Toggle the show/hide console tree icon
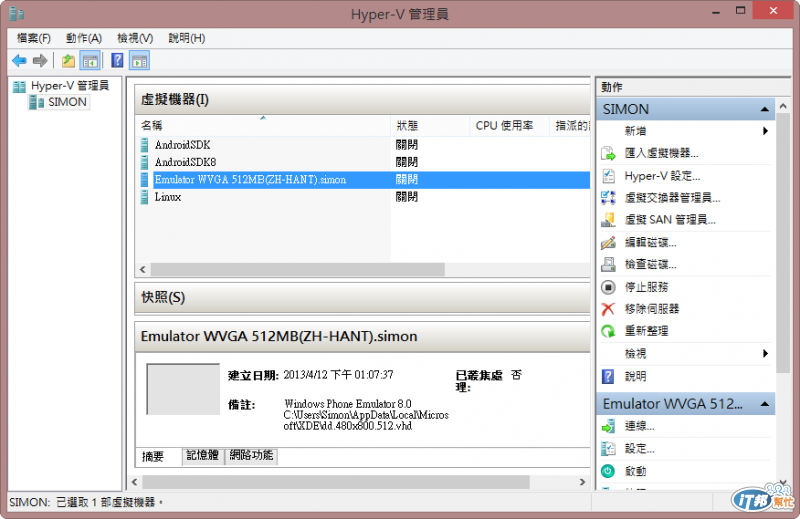The width and height of the screenshot is (800, 519). pyautogui.click(x=90, y=61)
